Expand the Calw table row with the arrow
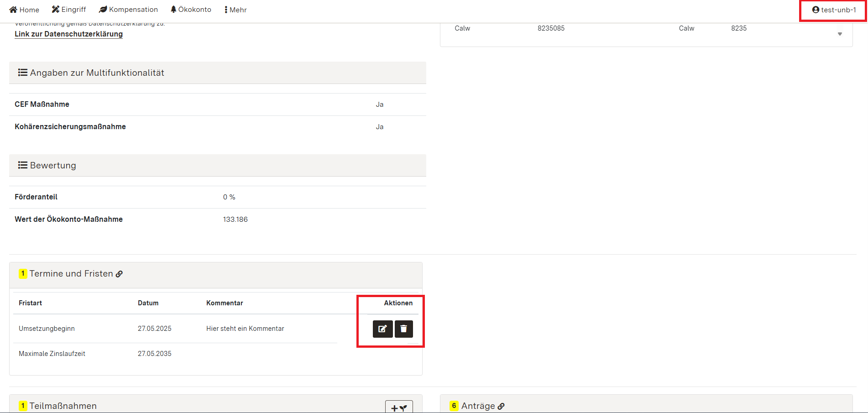The image size is (868, 413). click(840, 34)
